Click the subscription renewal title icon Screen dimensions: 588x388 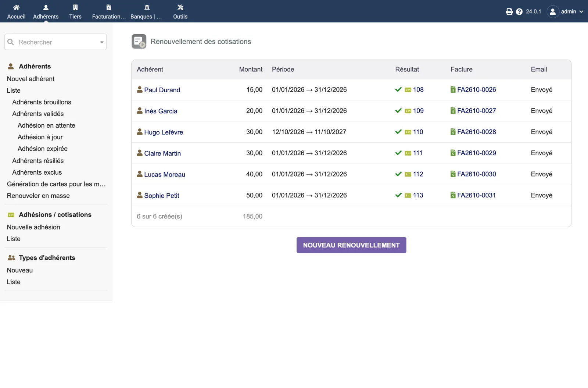139,42
